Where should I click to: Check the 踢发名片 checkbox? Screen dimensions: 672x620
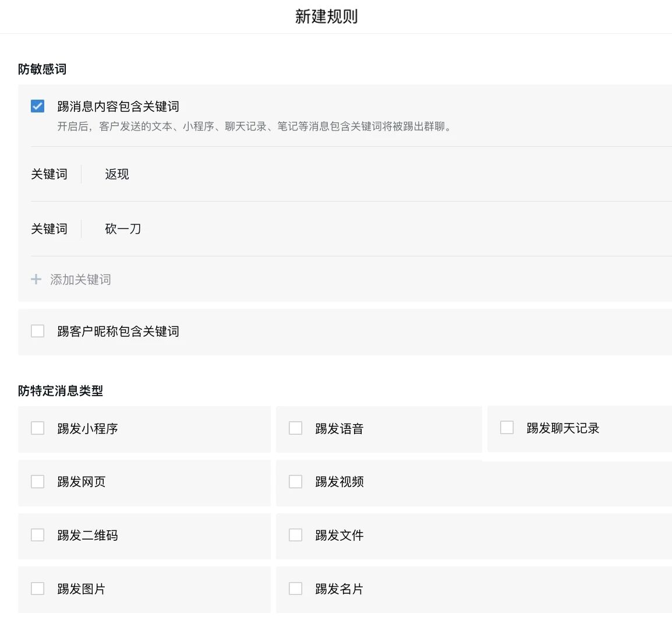click(295, 589)
